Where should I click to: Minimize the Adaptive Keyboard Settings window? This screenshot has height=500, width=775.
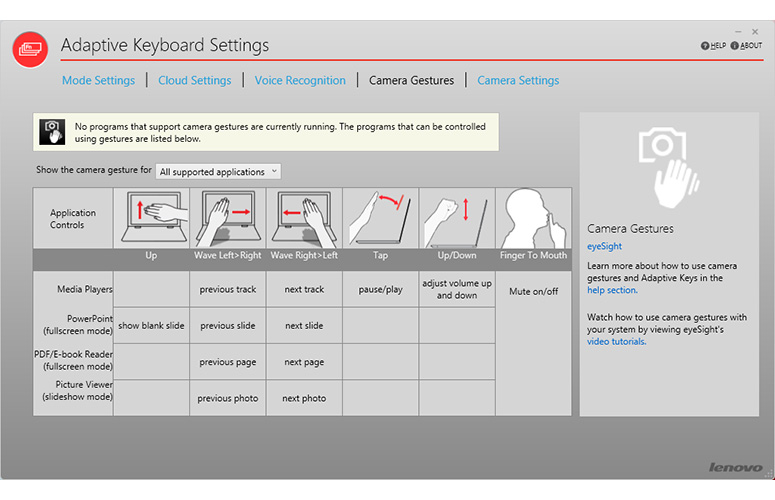pos(738,32)
